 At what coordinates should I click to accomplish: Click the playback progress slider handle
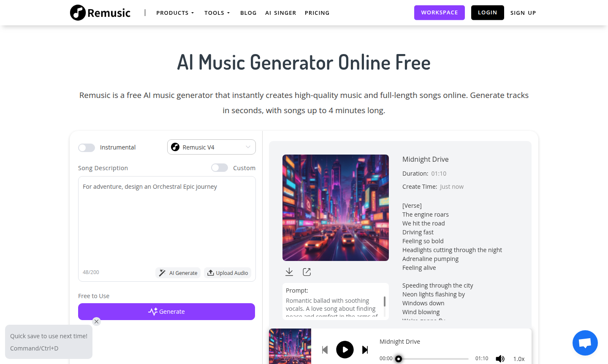(399, 359)
